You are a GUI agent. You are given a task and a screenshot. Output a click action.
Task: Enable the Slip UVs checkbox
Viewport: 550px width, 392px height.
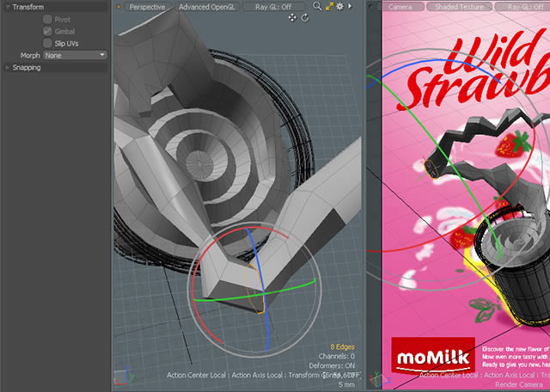(47, 43)
